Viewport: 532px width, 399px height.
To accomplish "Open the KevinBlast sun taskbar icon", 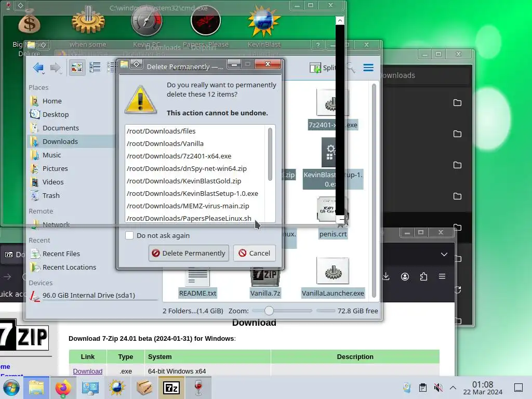I will point(117,388).
